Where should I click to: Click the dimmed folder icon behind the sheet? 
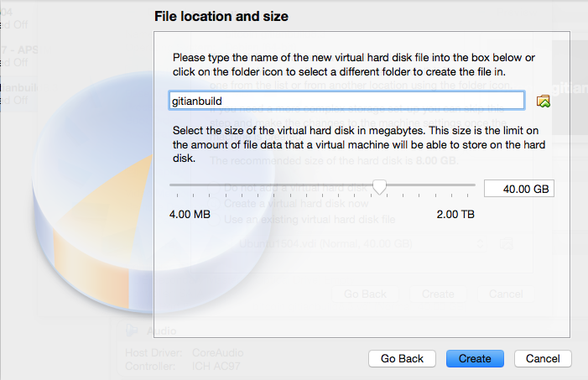pyautogui.click(x=506, y=244)
